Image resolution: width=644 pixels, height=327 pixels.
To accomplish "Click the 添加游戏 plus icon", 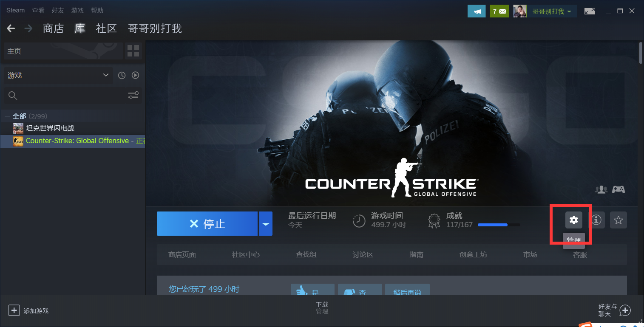I will click(x=14, y=310).
